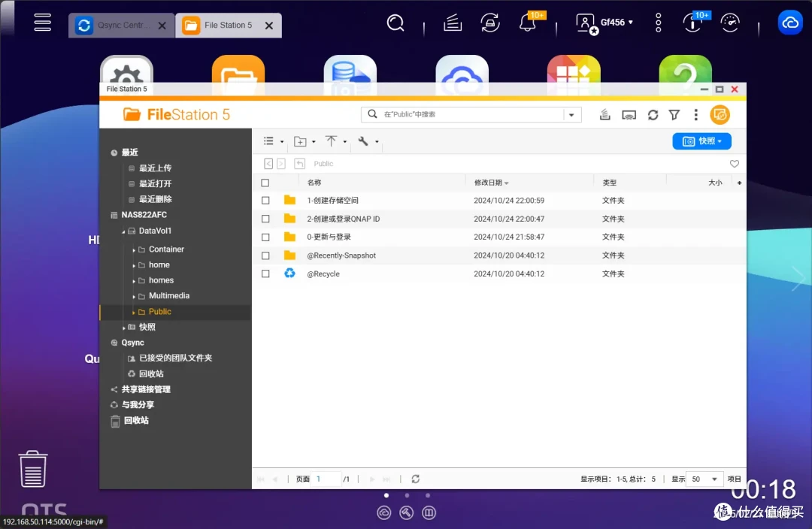The height and width of the screenshot is (529, 812).
Task: Open the QTS more options dots
Action: click(658, 23)
